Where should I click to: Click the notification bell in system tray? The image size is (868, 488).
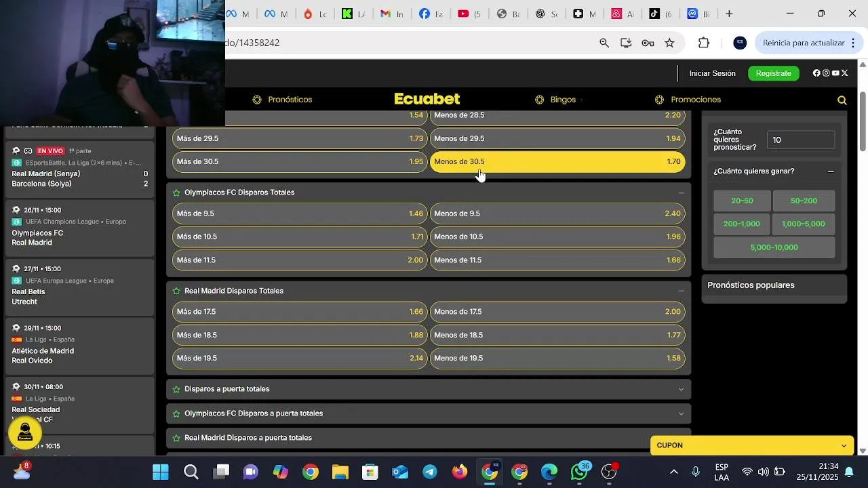[x=849, y=472]
